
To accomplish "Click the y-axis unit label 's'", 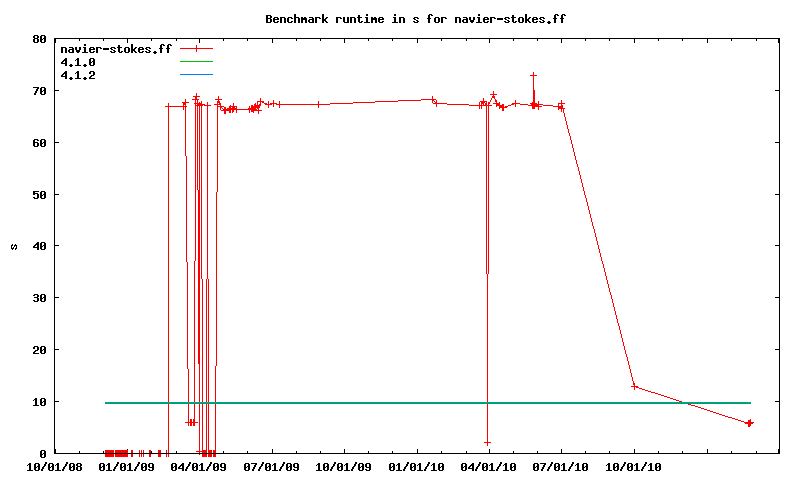I will tap(14, 246).
